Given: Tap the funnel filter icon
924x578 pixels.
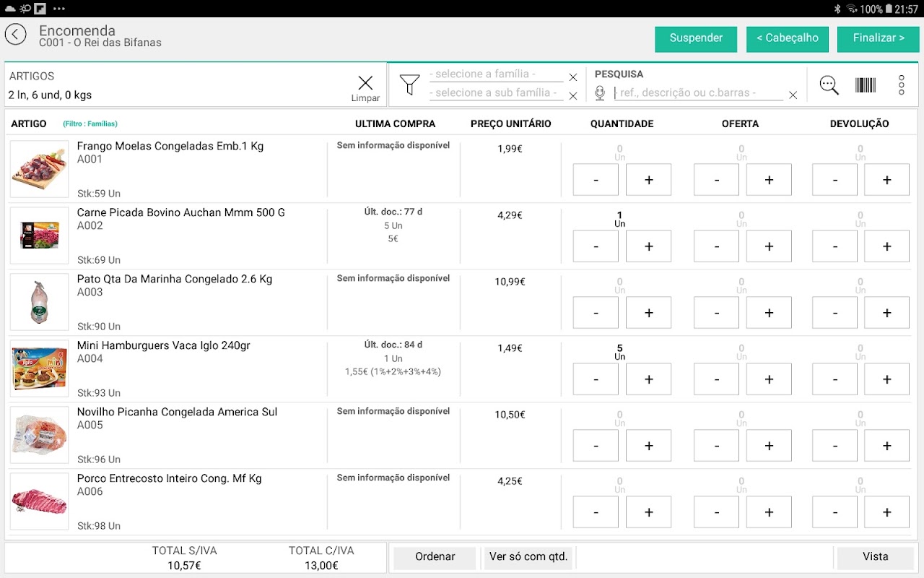Looking at the screenshot, I should click(x=410, y=85).
